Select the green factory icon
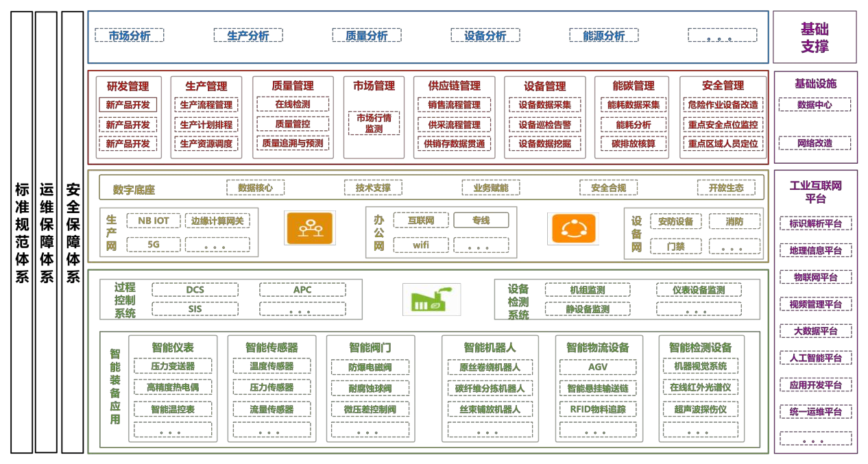868x464 pixels. [x=431, y=300]
